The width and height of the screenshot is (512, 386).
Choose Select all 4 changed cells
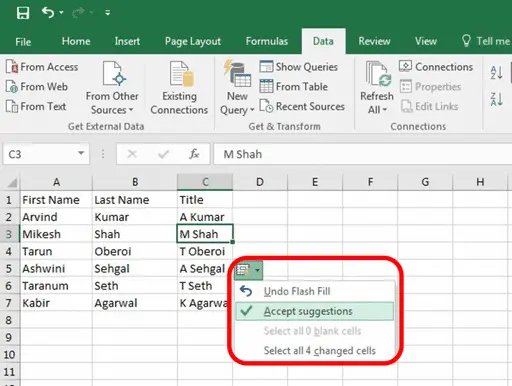(x=314, y=351)
